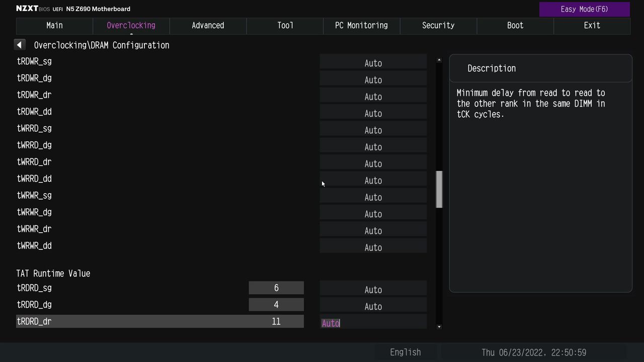Screen dimensions: 644x362
Task: Select the tRDRD_sg Auto field under TAT Runtime
Action: tap(373, 289)
